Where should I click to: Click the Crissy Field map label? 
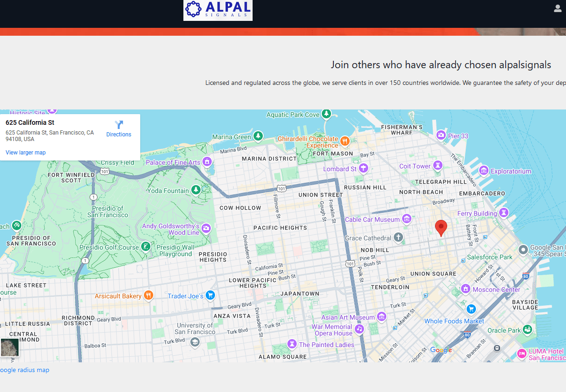[x=117, y=163]
